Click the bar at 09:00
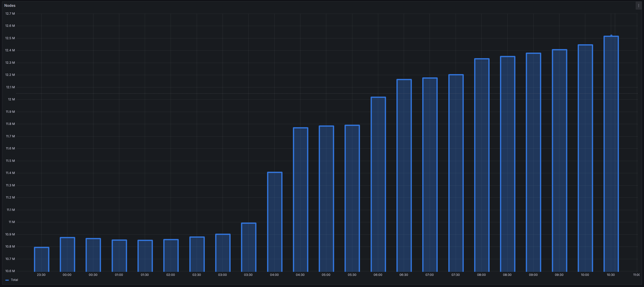This screenshot has height=287, width=644. click(533, 162)
